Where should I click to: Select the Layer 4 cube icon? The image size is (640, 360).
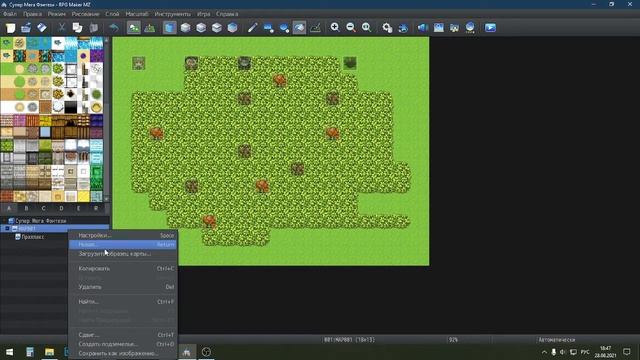click(x=232, y=28)
